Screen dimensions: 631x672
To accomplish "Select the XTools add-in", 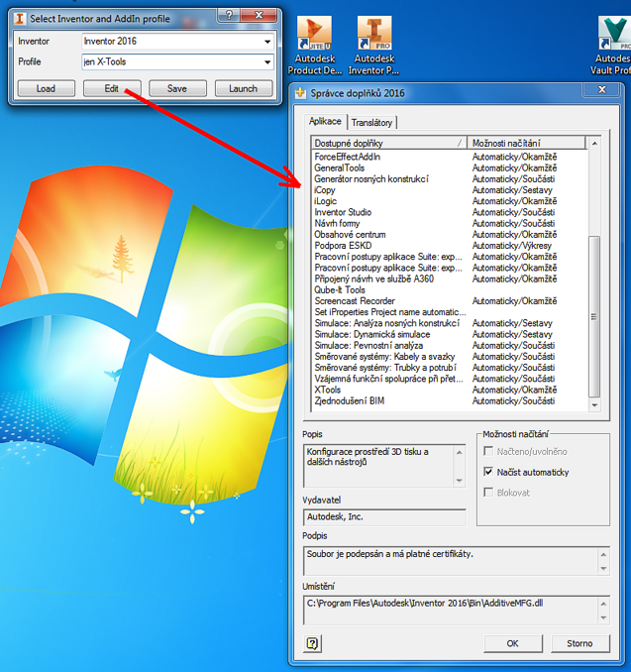I will point(450,390).
